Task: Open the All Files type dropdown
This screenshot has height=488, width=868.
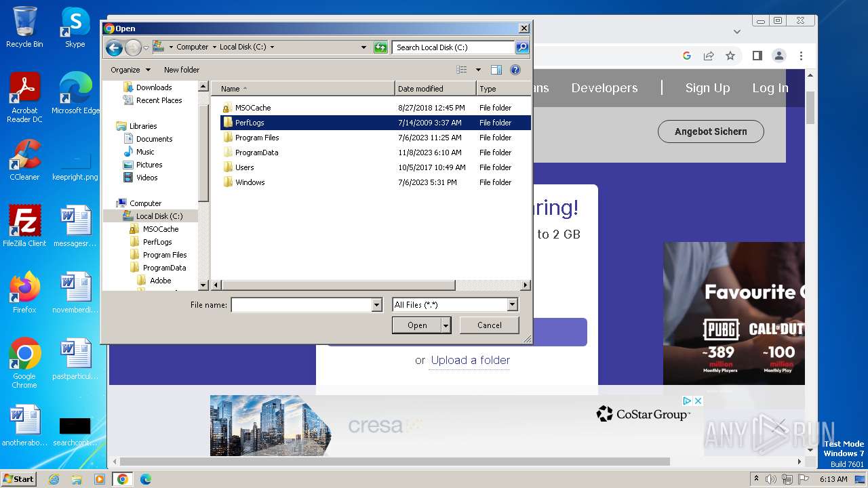Action: click(455, 305)
